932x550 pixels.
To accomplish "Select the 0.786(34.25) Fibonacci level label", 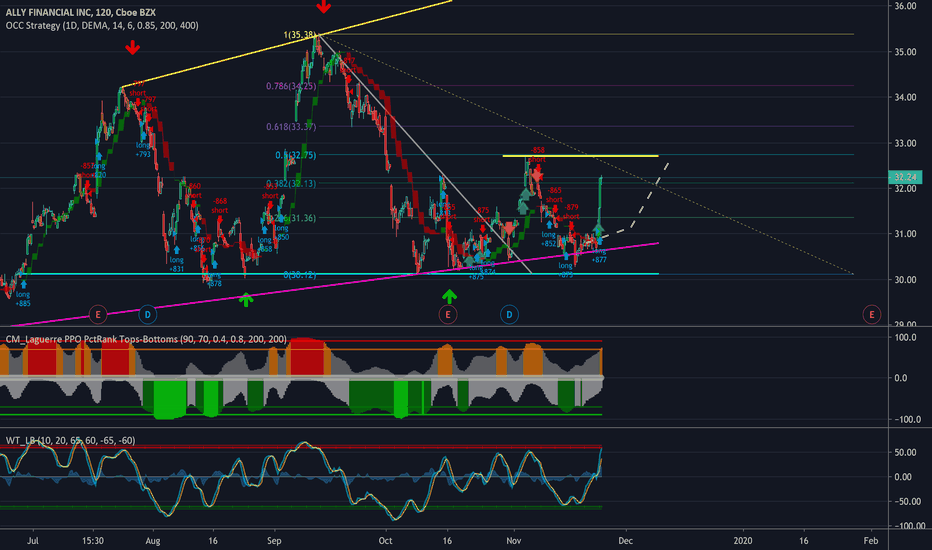I will 291,86.
